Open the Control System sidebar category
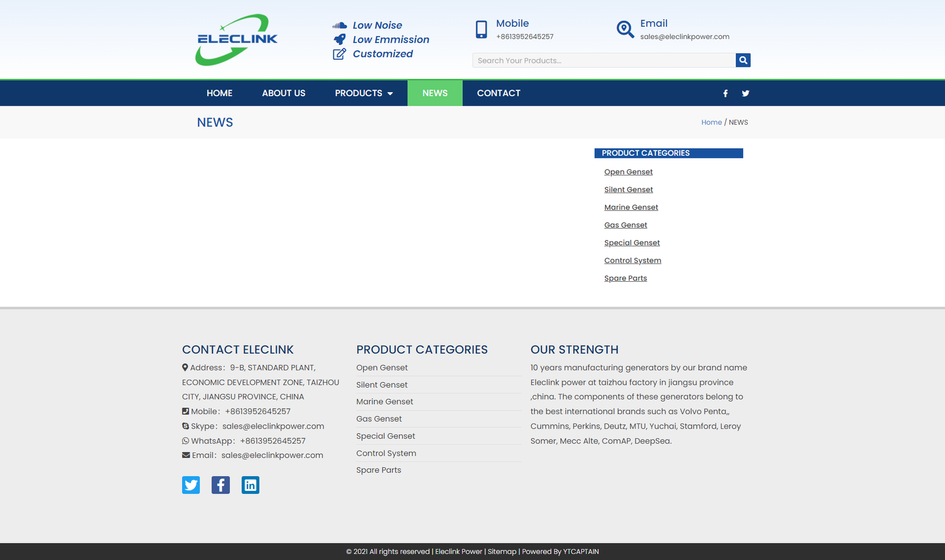 pos(633,261)
